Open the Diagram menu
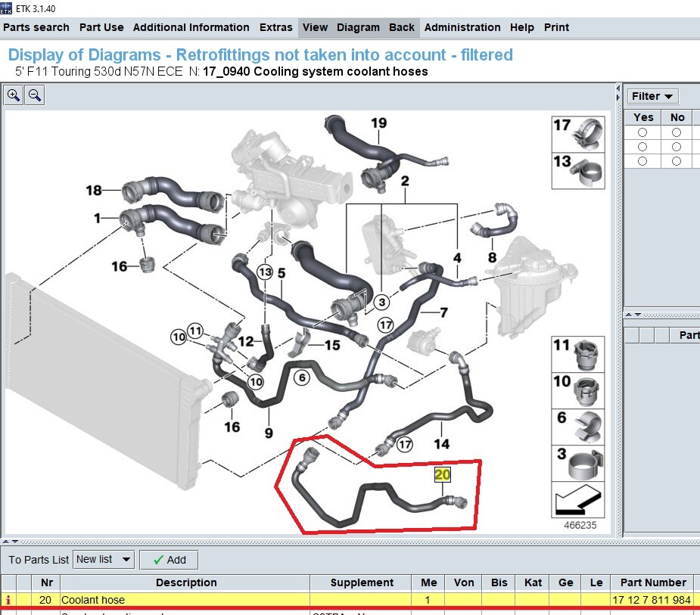This screenshot has height=615, width=700. (x=358, y=27)
